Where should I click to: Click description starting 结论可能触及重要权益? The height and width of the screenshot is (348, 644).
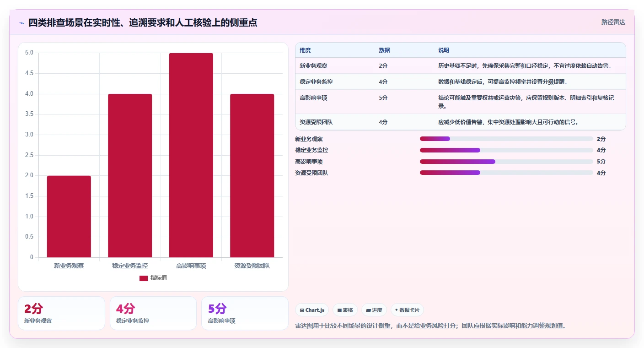526,102
